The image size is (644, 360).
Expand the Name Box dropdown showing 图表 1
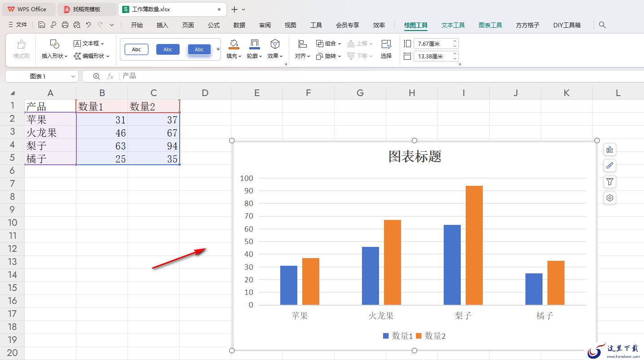(73, 77)
